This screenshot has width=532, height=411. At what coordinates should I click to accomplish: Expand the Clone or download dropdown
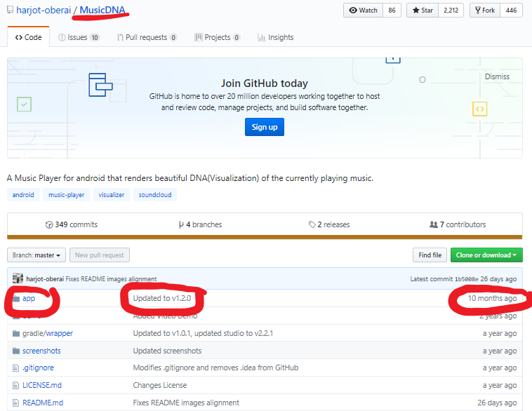point(486,255)
